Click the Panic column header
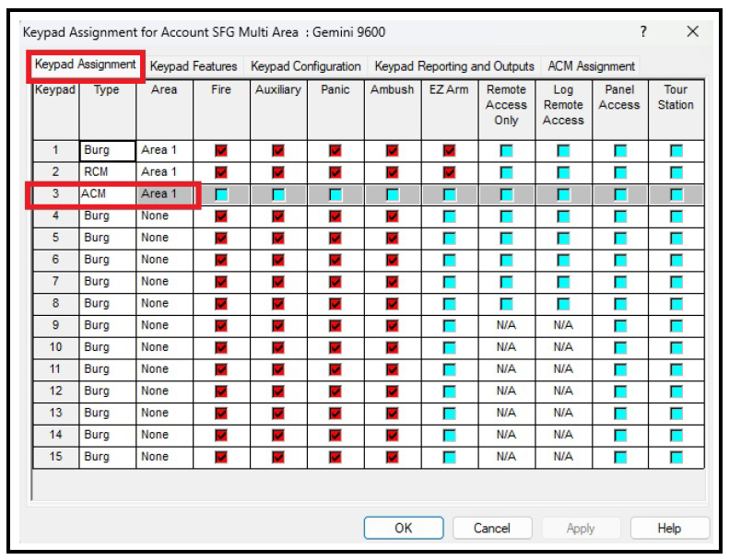This screenshot has height=560, width=729. pos(335,110)
